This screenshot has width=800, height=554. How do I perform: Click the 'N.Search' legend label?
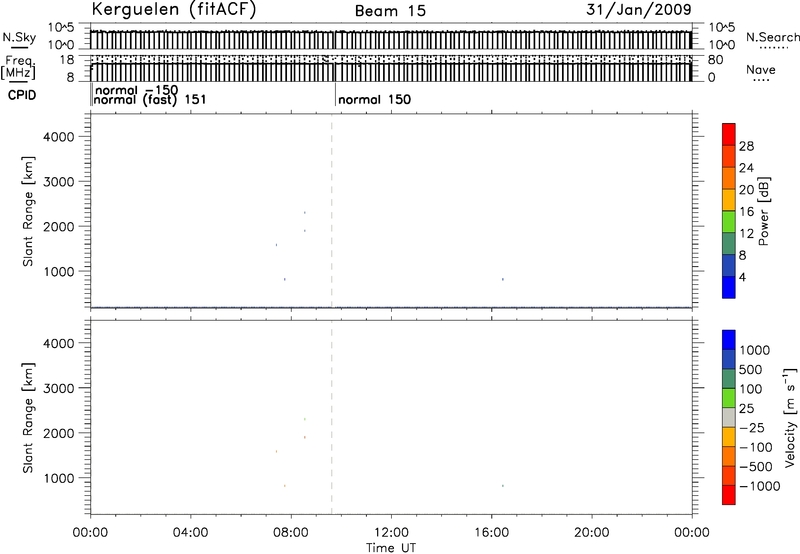(772, 37)
